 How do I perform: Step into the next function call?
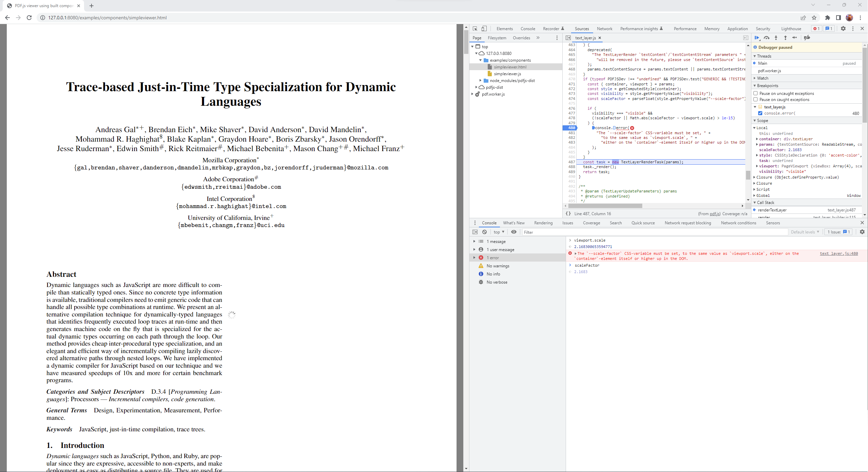(x=776, y=38)
